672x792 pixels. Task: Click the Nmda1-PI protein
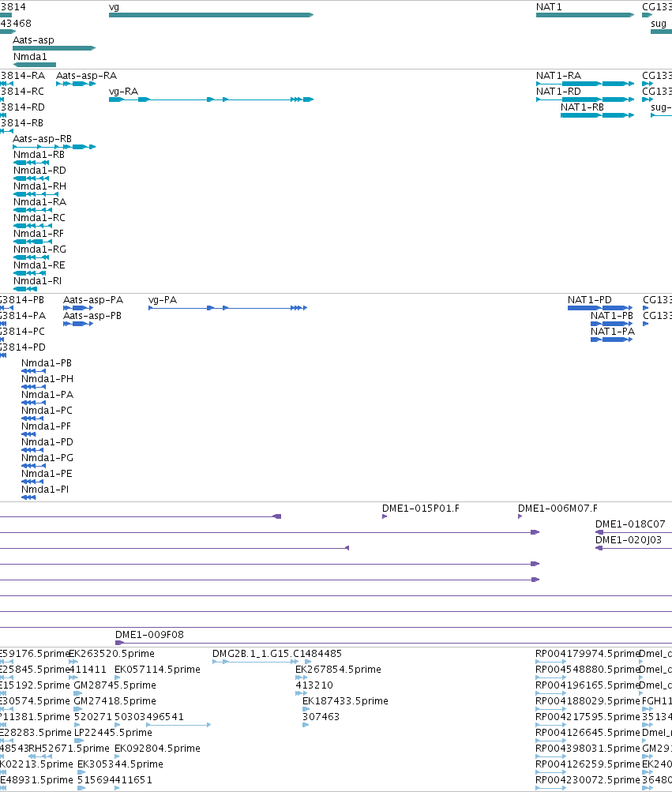(x=28, y=497)
